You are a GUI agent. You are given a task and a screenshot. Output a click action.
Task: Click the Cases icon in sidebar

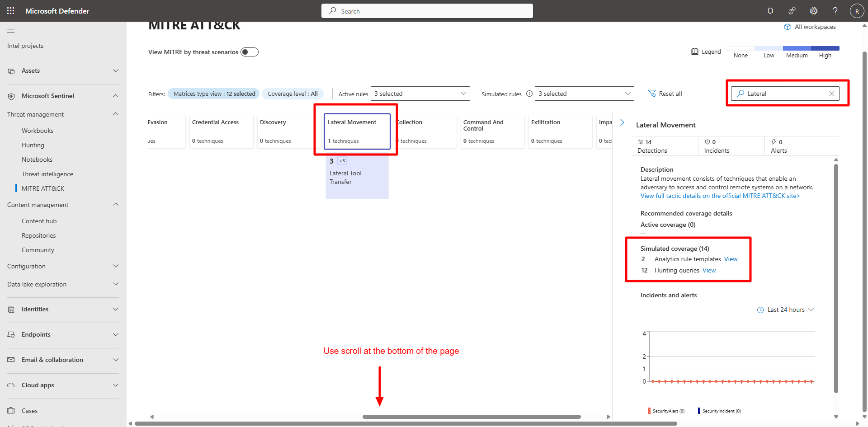tap(11, 411)
